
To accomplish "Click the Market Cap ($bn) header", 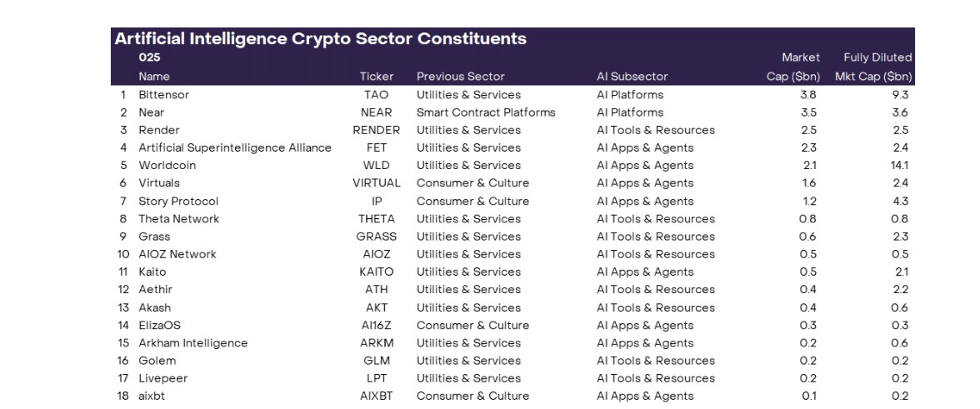I will [793, 67].
